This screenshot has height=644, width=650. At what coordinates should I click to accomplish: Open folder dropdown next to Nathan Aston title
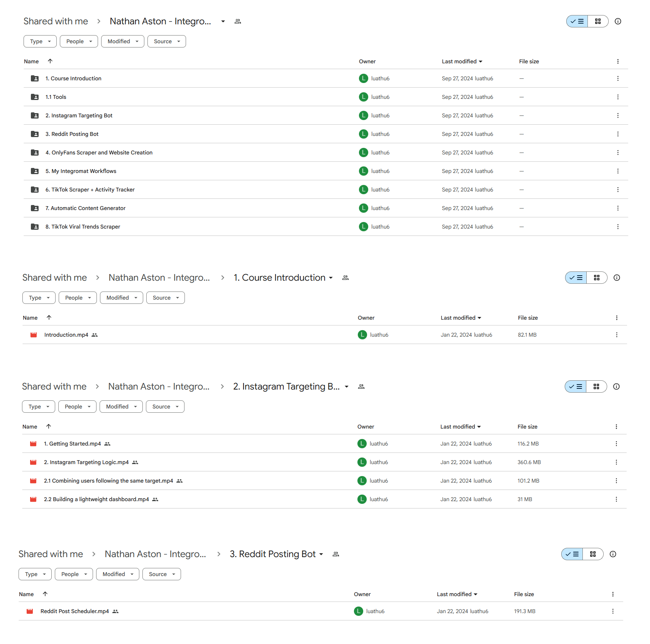pos(223,21)
